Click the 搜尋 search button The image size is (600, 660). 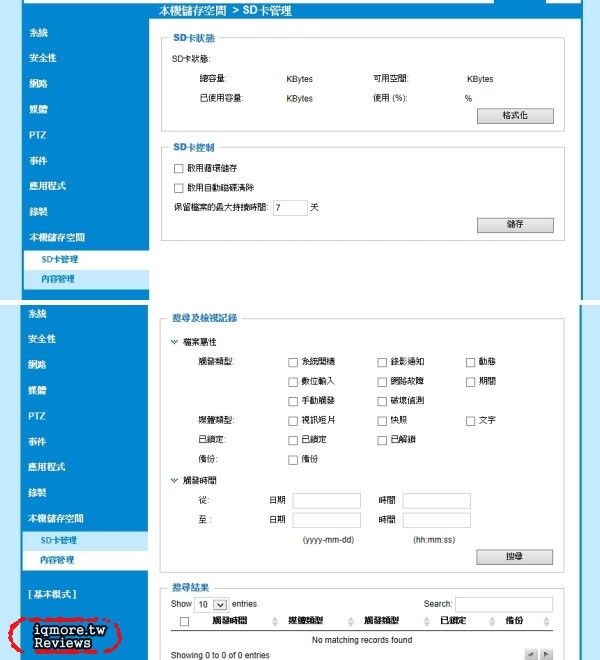(514, 557)
